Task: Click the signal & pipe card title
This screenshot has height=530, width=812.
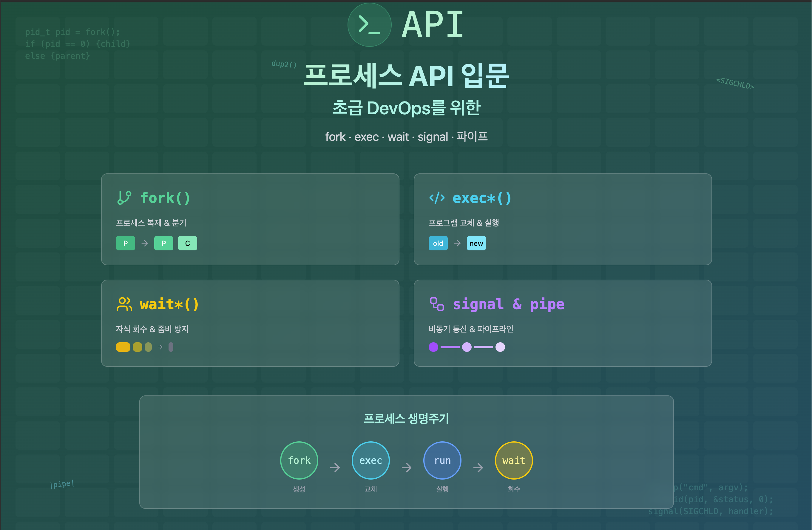Action: tap(508, 304)
